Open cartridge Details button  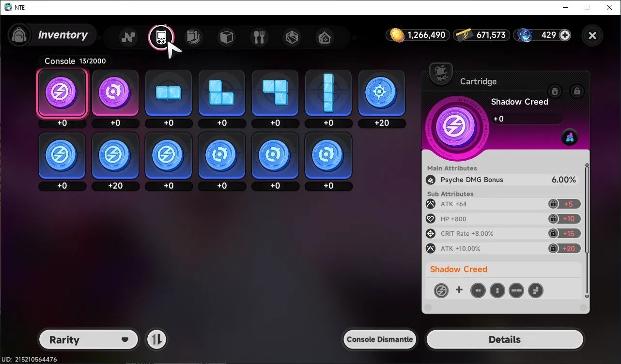pos(505,339)
